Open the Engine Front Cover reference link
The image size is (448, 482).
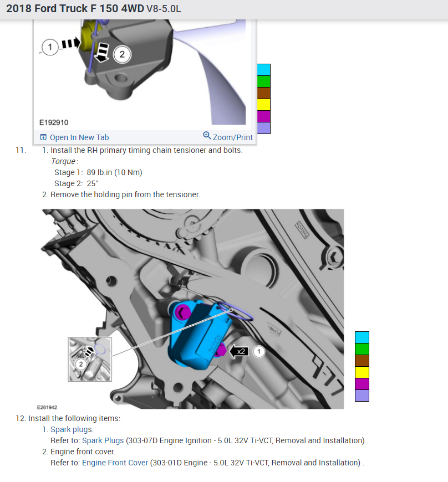tap(115, 463)
